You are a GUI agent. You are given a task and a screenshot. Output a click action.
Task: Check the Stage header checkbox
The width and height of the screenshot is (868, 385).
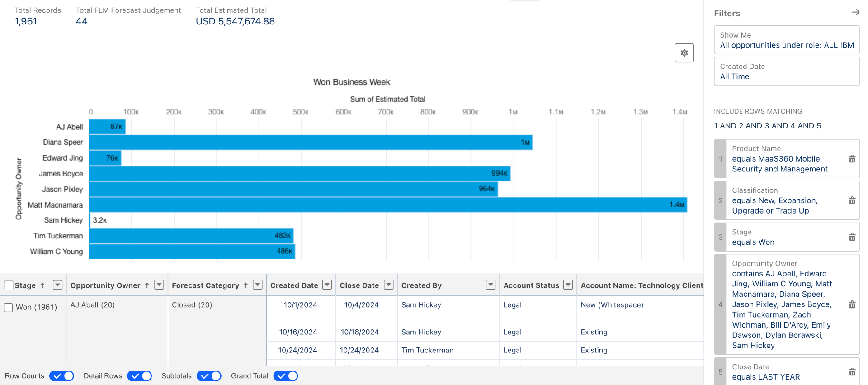[x=8, y=285]
